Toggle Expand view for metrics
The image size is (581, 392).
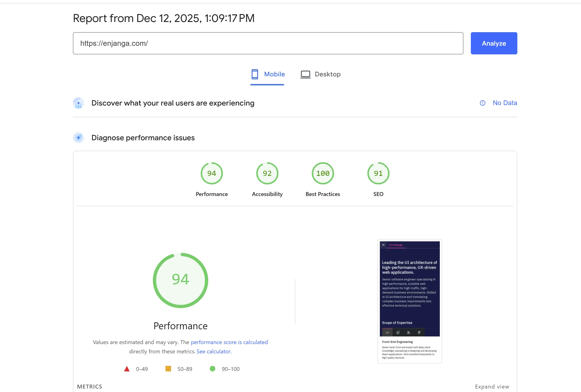tap(492, 386)
